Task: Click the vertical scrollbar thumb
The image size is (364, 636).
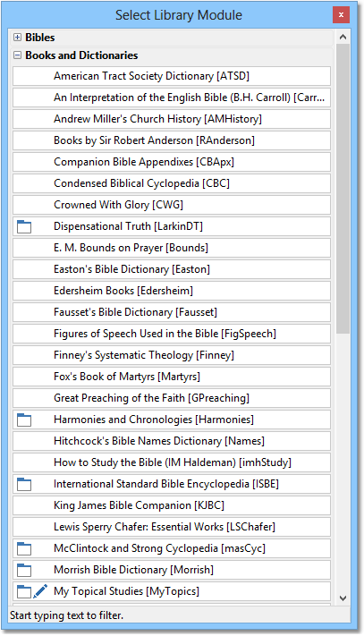Action: coord(343,189)
